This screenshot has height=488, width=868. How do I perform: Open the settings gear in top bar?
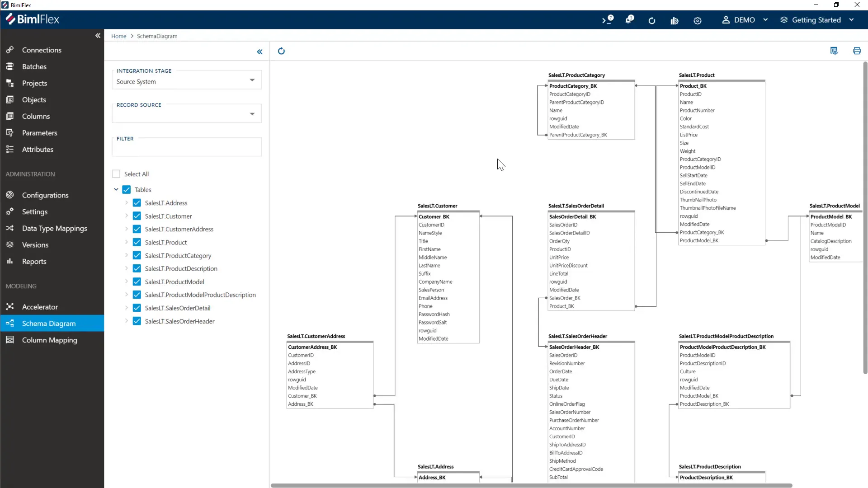698,20
